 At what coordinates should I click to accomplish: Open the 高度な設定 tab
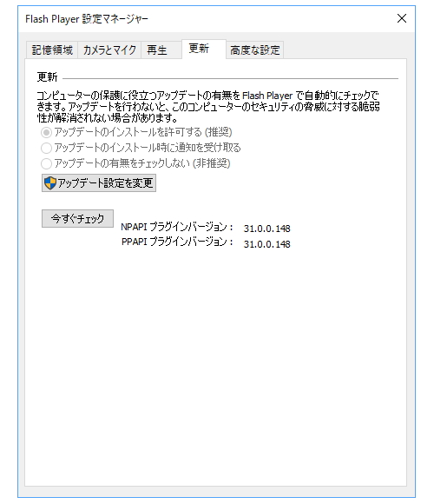click(255, 50)
